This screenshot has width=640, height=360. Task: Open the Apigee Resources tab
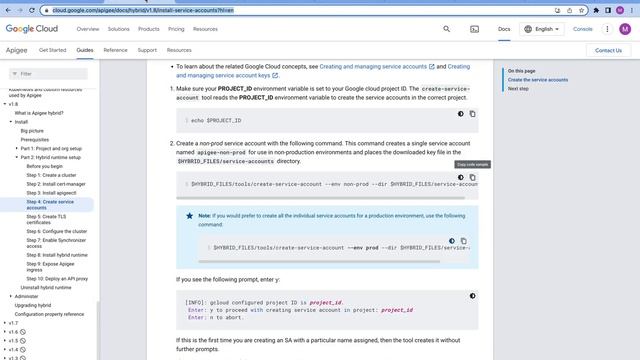179,50
